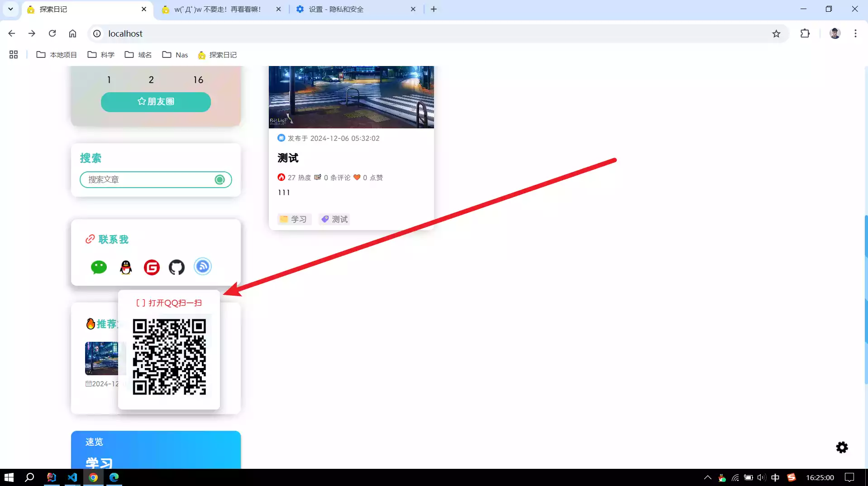Click the count 16 in profile card

pos(198,80)
